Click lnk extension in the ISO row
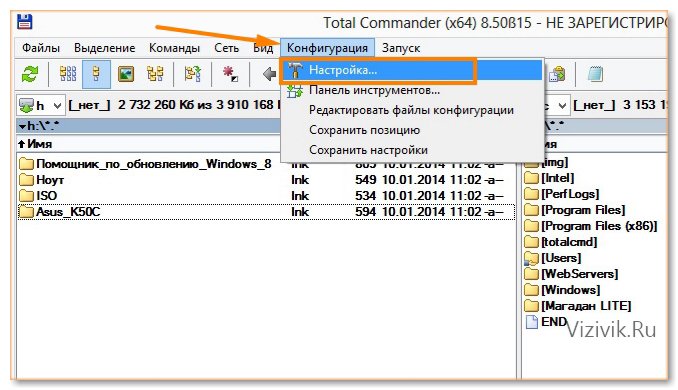Viewport: 678px width, 390px height. 300,196
